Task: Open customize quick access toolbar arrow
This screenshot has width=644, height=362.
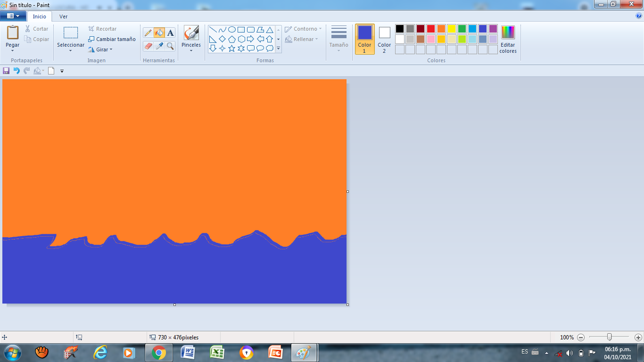Action: coord(62,71)
